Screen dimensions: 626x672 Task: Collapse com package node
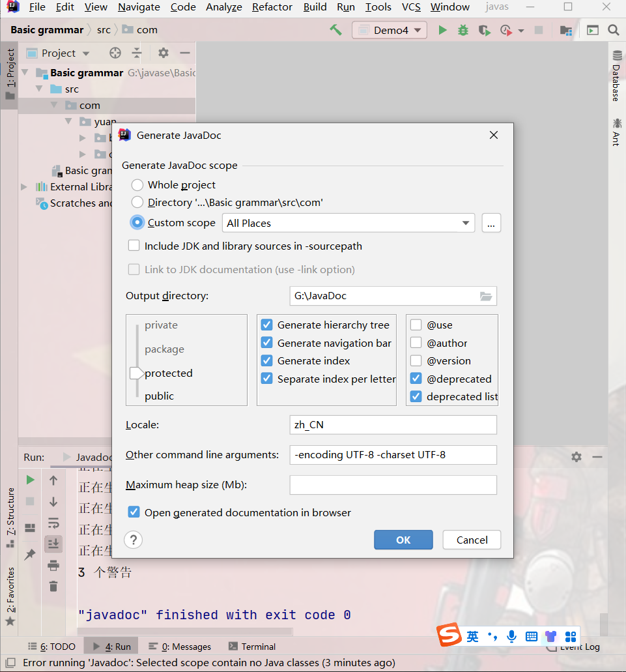click(54, 105)
